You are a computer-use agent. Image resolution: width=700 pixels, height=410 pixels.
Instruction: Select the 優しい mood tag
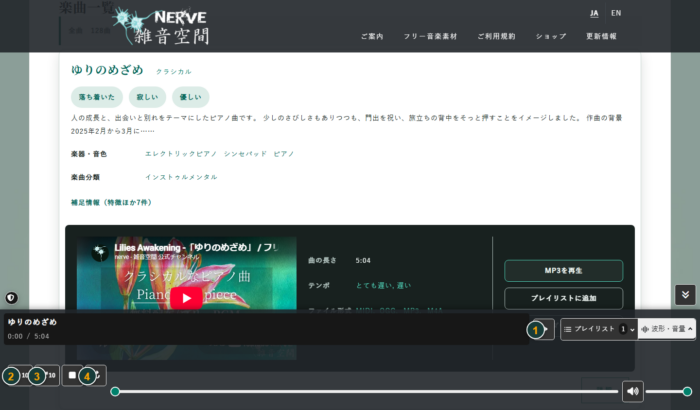191,97
